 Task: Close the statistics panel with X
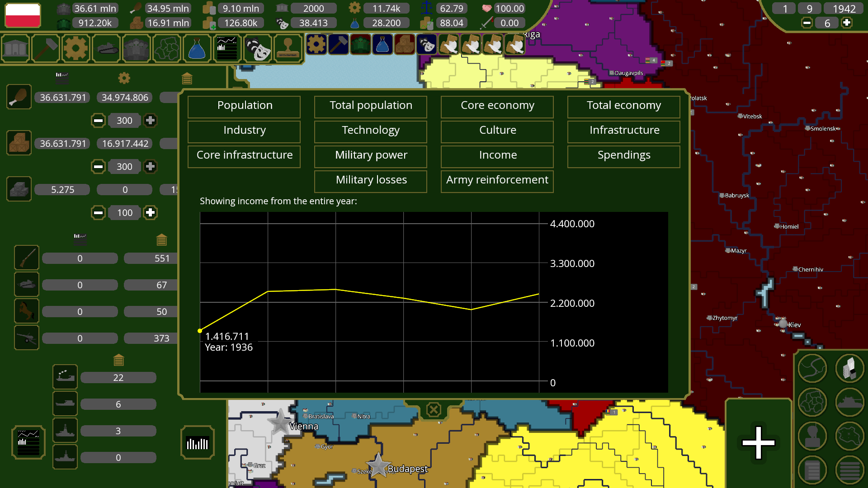(x=434, y=410)
